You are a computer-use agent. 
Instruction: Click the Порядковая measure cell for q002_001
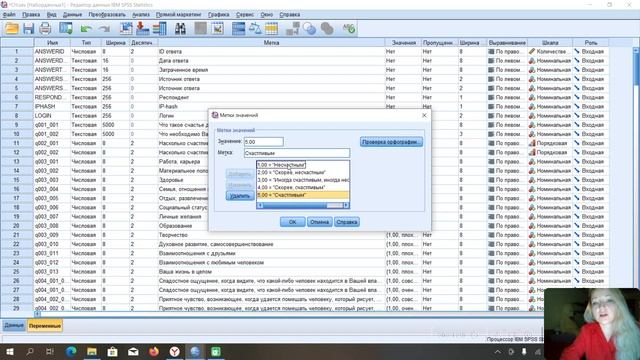tap(550, 143)
